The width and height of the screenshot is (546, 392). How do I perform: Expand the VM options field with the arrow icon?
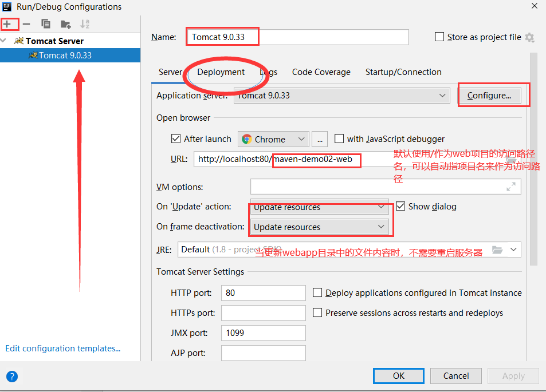coord(511,187)
